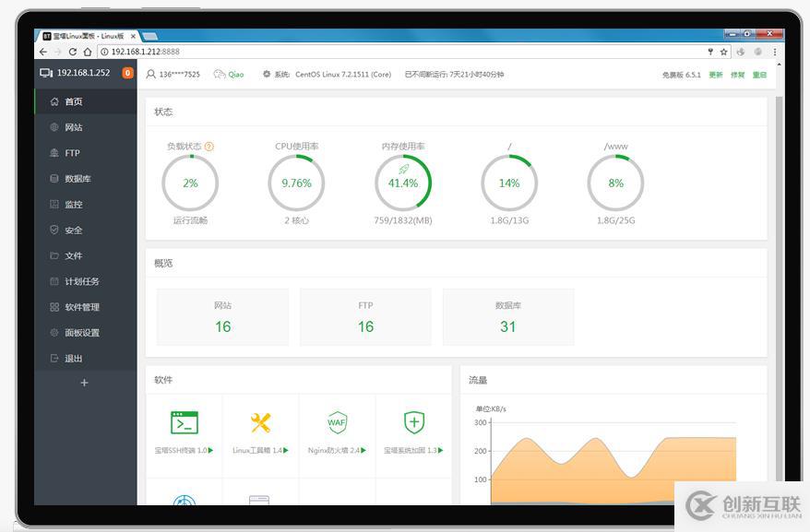
Task: Click the green arrow beside Nginx防火墙 2.4
Action: [363, 450]
